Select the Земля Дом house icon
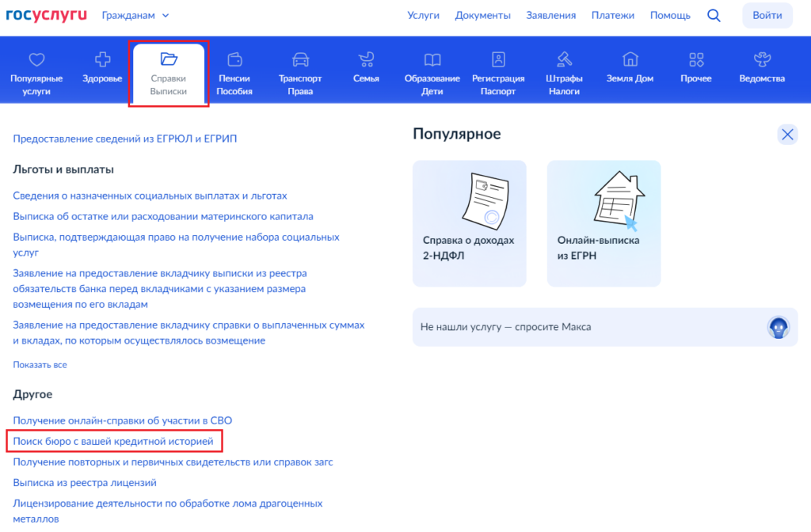The height and width of the screenshot is (532, 811). tap(630, 60)
